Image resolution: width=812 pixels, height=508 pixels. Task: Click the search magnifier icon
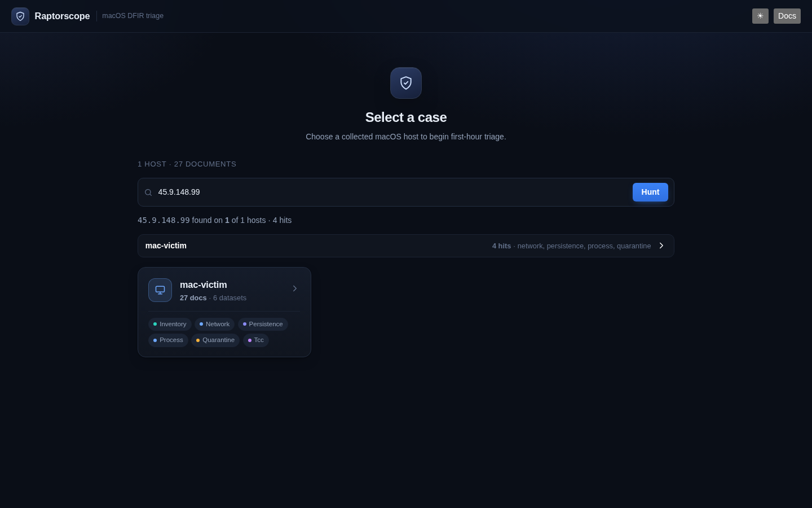(x=148, y=192)
